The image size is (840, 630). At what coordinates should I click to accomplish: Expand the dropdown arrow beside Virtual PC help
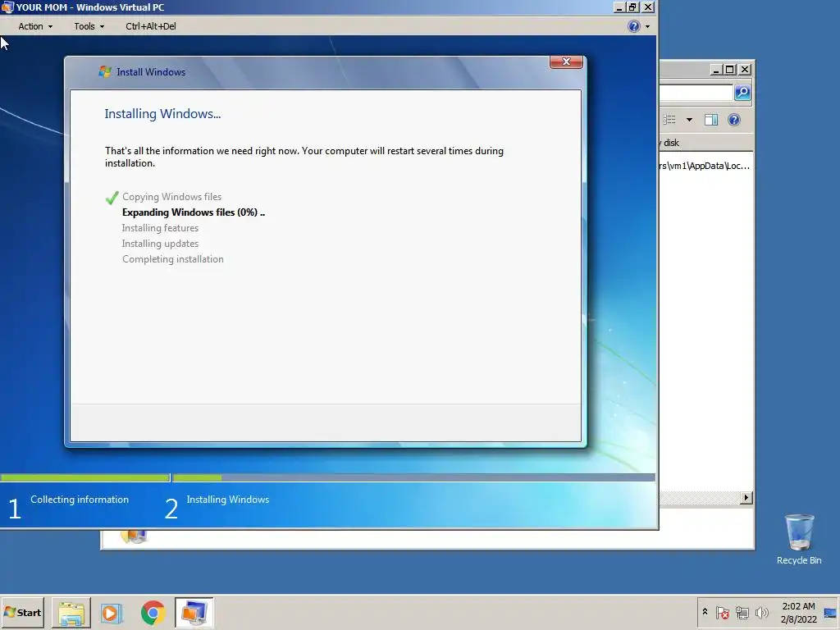tap(647, 26)
